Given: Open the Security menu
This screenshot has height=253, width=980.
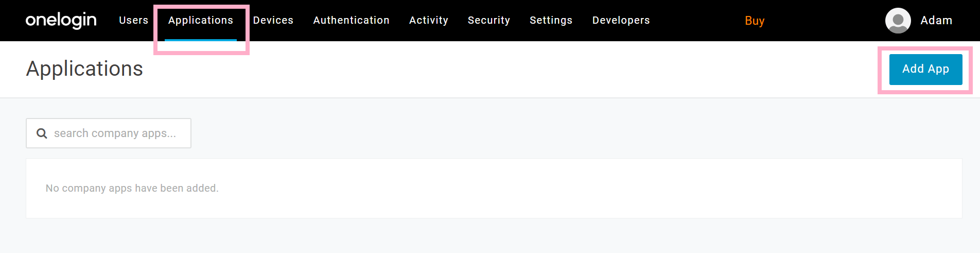Looking at the screenshot, I should pos(488,20).
